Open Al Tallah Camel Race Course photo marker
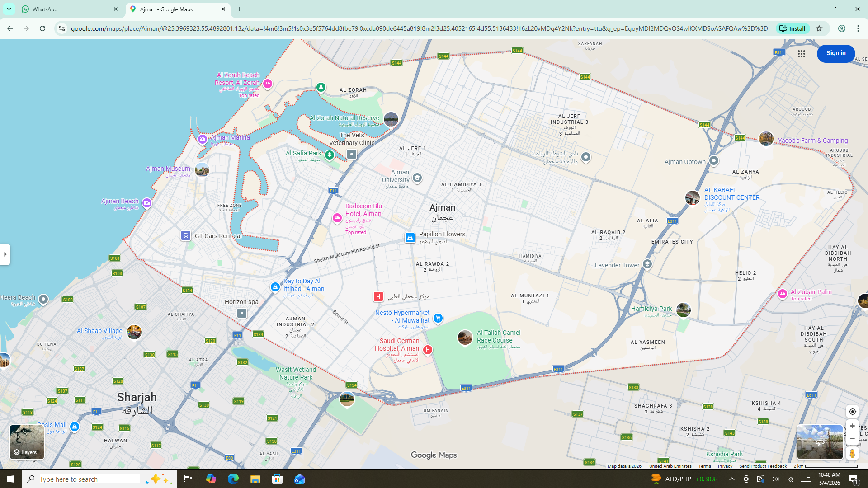 pyautogui.click(x=465, y=337)
